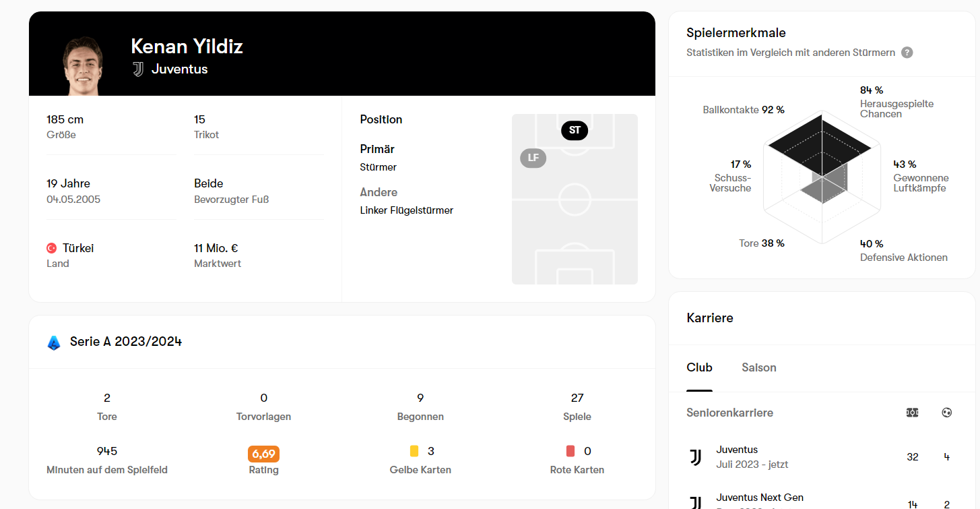Click the Primär position Stürmer text
Image resolution: width=980 pixels, height=509 pixels.
[379, 167]
